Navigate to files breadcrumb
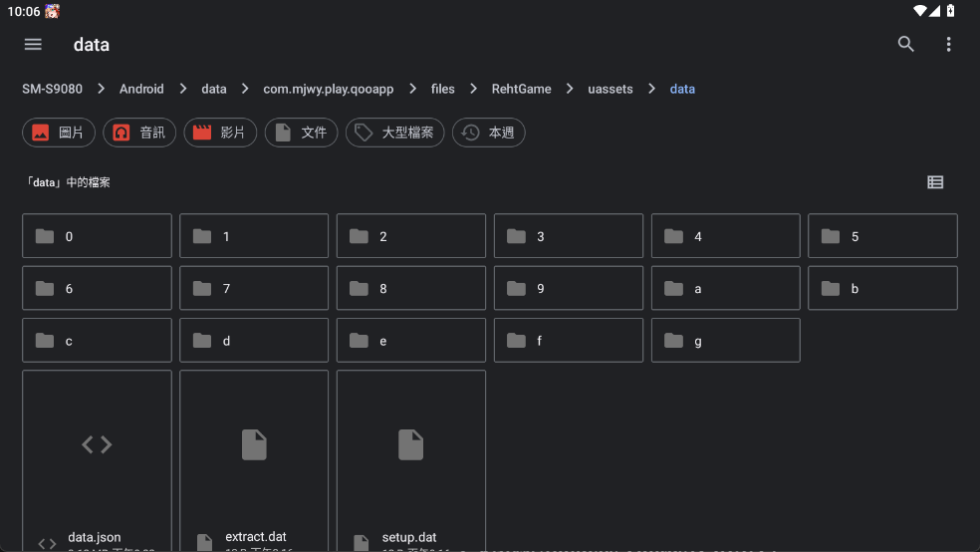Viewport: 980px width, 552px height. tap(442, 89)
